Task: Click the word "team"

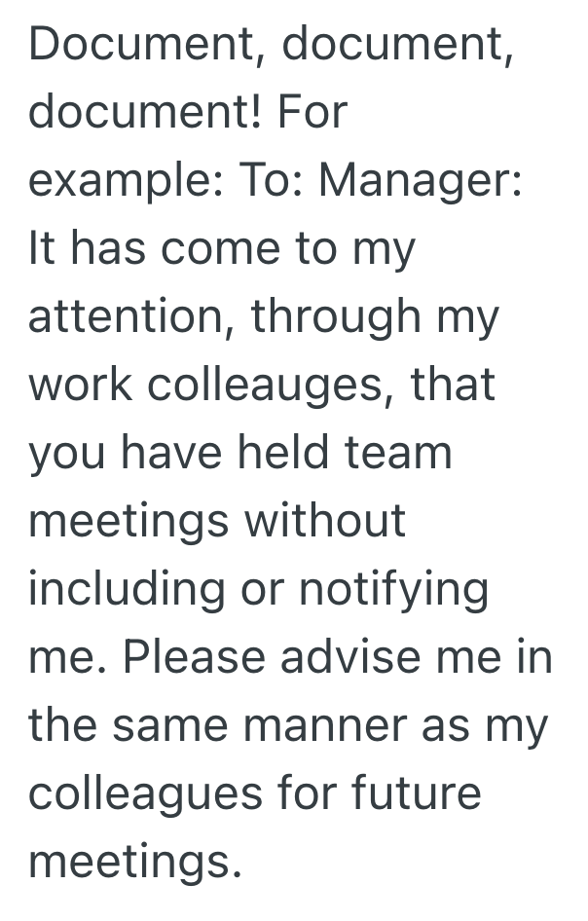Action: pos(407,454)
